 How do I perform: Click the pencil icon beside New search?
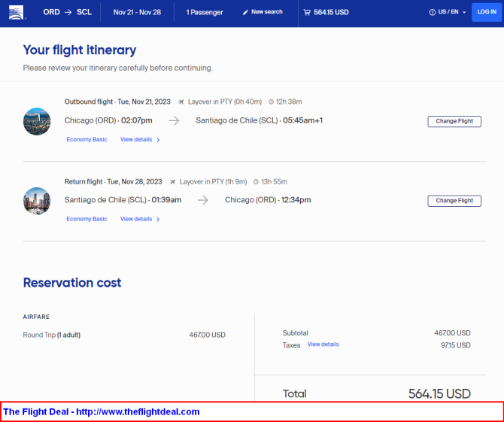point(245,13)
